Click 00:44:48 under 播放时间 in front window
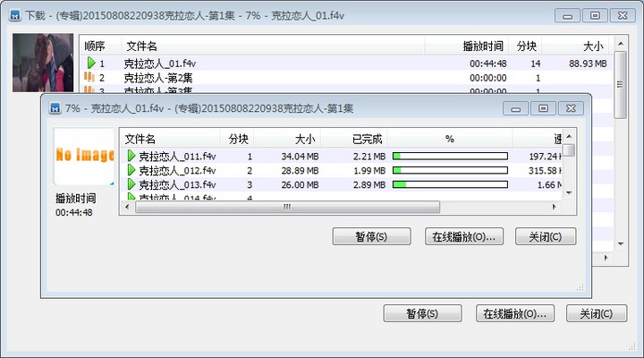The width and height of the screenshot is (644, 358). (74, 212)
